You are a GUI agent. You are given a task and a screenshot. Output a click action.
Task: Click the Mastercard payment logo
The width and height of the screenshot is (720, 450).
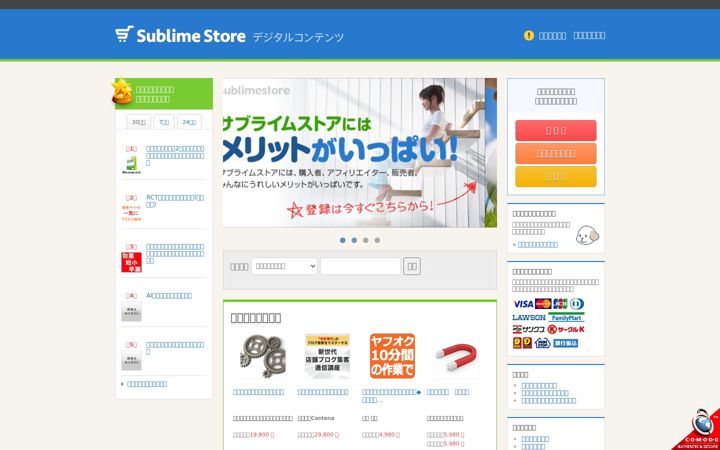coord(543,304)
